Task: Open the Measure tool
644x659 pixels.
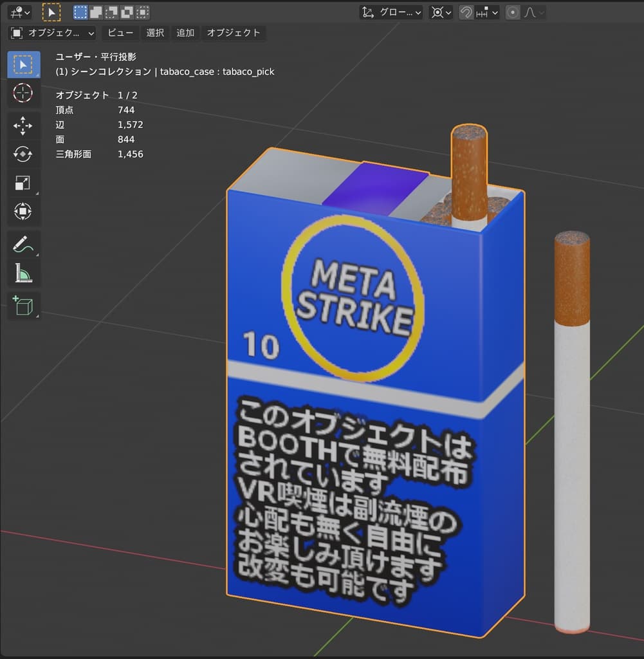Action: 23,273
